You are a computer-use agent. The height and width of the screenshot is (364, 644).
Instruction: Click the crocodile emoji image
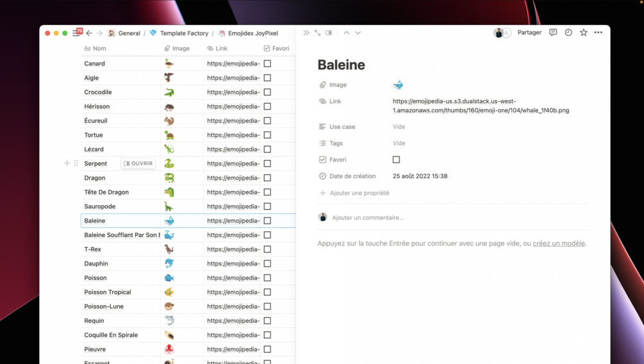[x=169, y=92]
